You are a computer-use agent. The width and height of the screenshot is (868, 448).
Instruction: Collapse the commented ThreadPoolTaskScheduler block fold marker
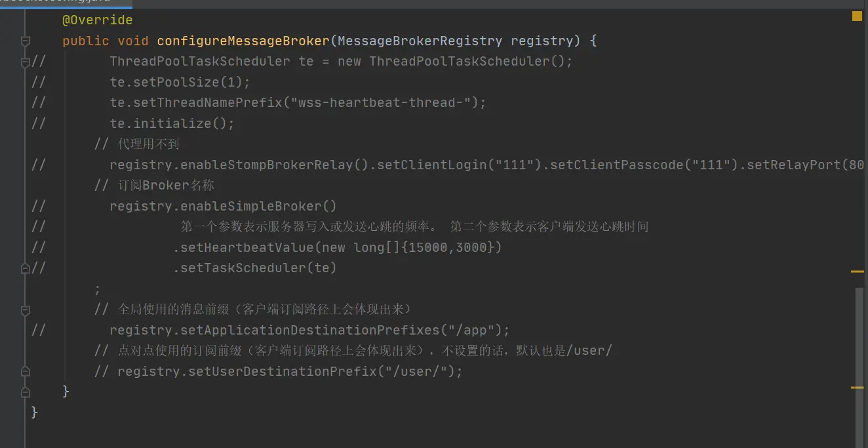(26, 62)
